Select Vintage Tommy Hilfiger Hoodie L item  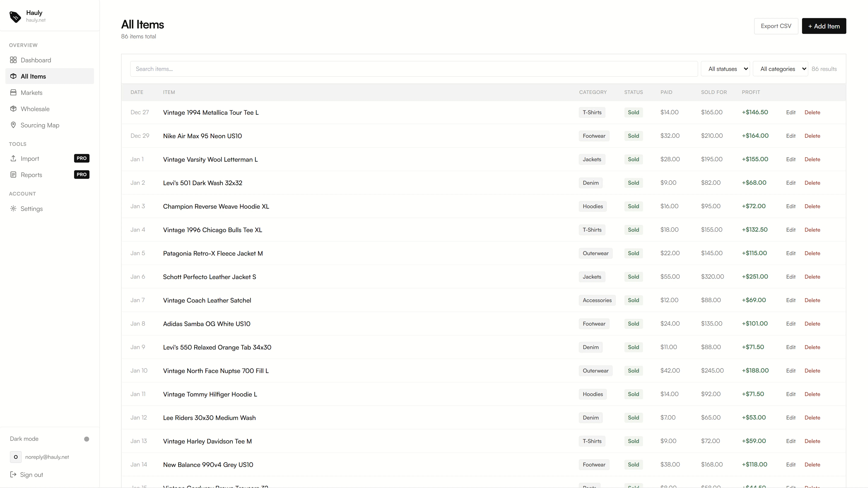pyautogui.click(x=210, y=394)
